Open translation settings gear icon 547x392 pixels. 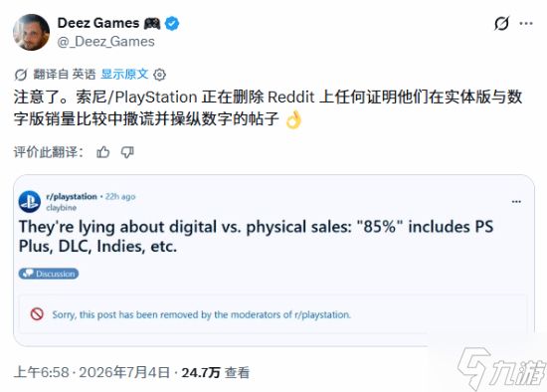click(x=160, y=75)
